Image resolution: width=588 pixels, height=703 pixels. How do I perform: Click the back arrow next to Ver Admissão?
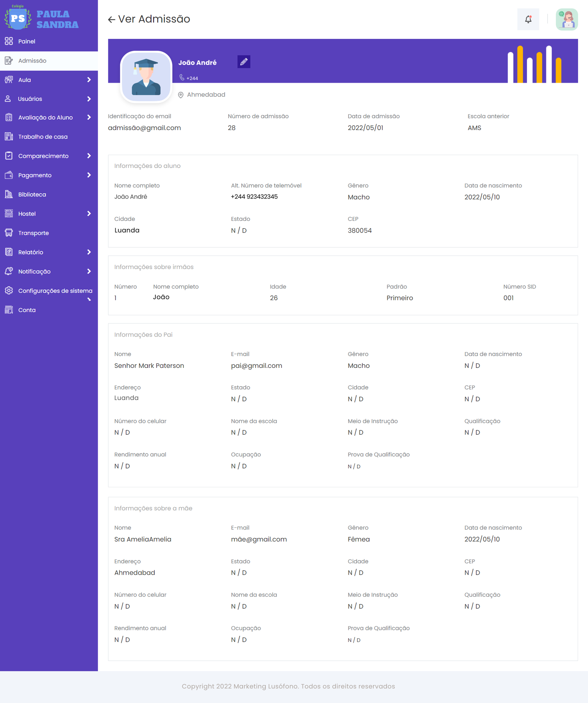112,19
